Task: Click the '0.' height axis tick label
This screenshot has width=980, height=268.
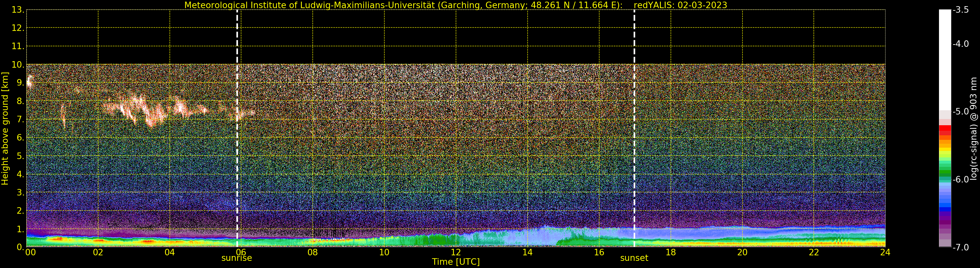Action: click(20, 248)
